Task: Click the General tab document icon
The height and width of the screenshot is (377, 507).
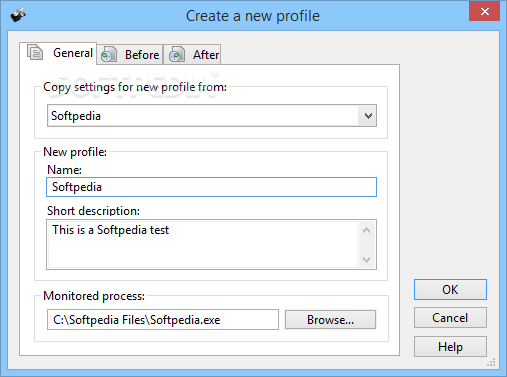Action: point(35,52)
